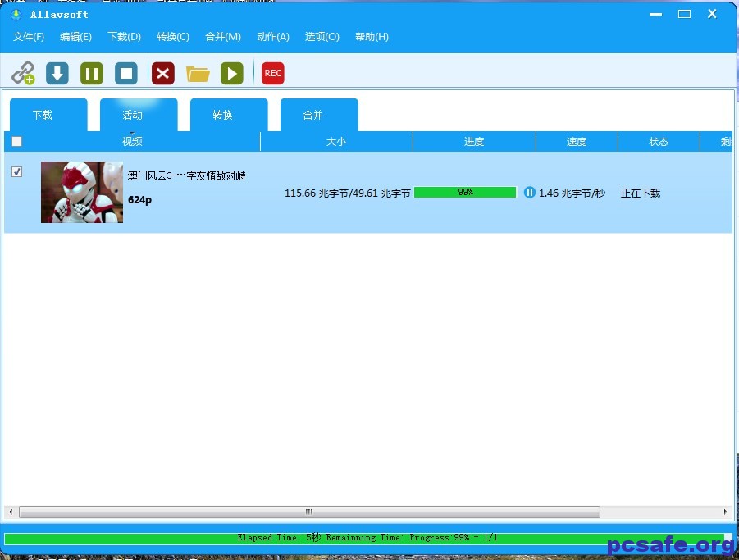Click the 状态 column header
Image resolution: width=739 pixels, height=560 pixels.
[659, 141]
